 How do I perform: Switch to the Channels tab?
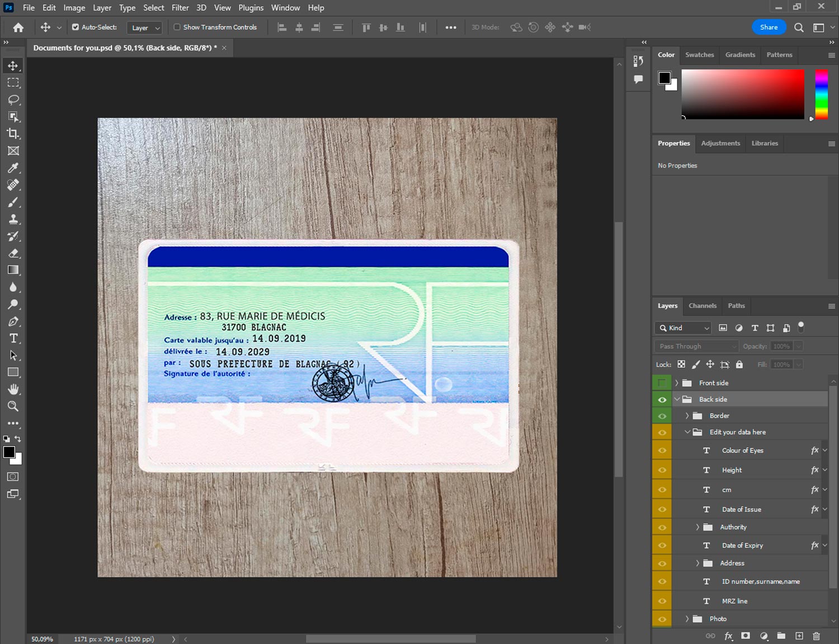click(702, 306)
